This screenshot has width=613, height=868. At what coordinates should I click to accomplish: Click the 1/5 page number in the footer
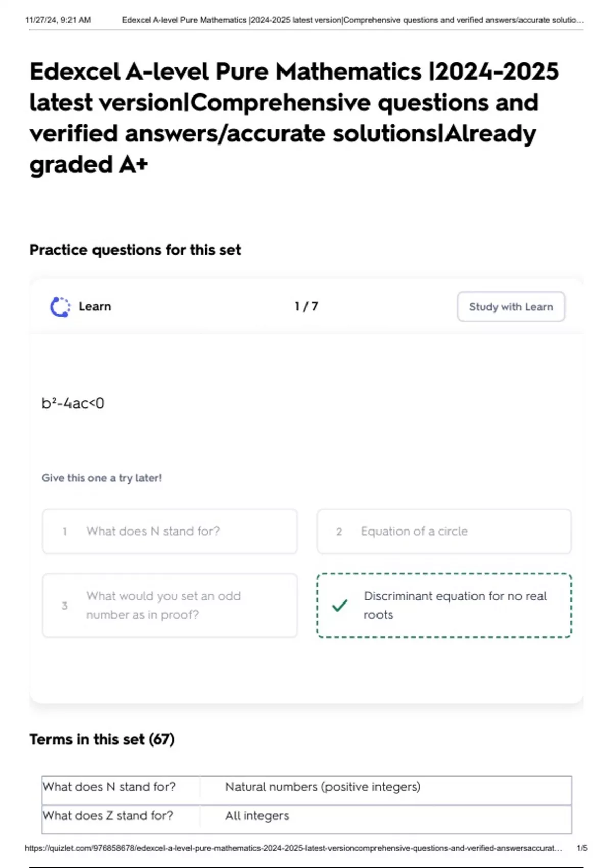click(582, 848)
